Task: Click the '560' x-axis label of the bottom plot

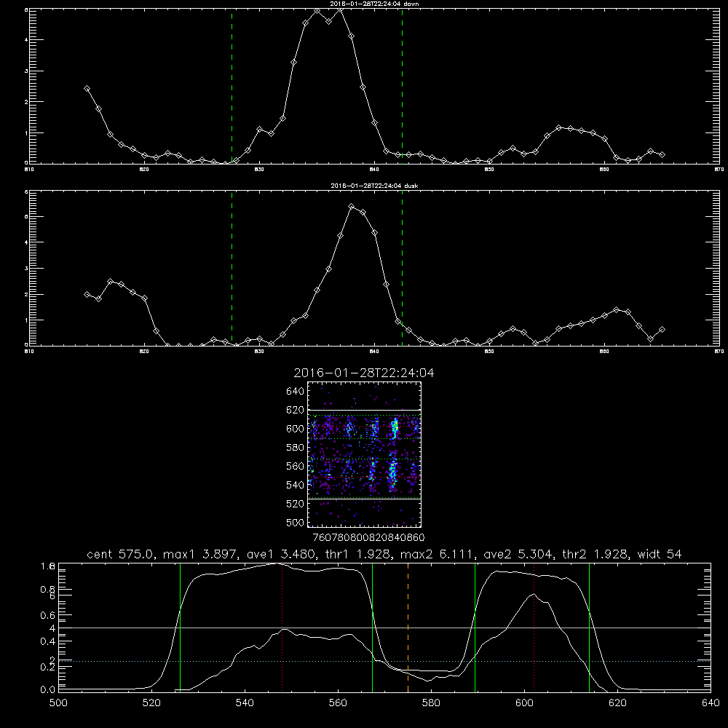Action: tap(338, 703)
